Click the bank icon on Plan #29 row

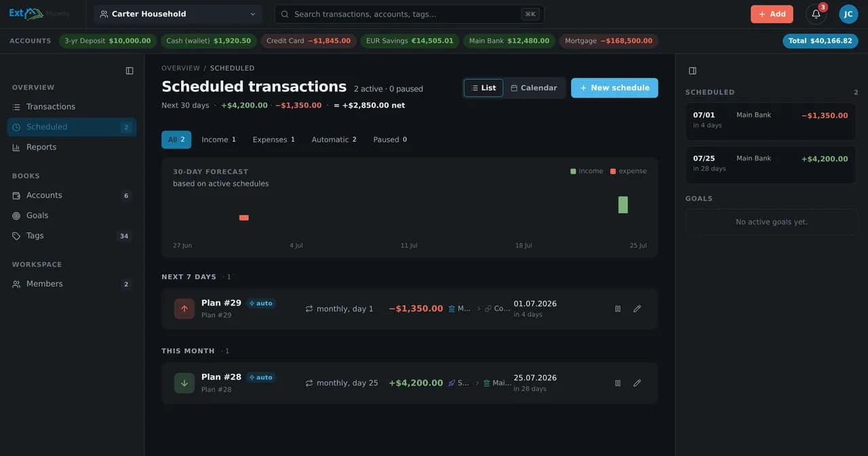coord(452,308)
